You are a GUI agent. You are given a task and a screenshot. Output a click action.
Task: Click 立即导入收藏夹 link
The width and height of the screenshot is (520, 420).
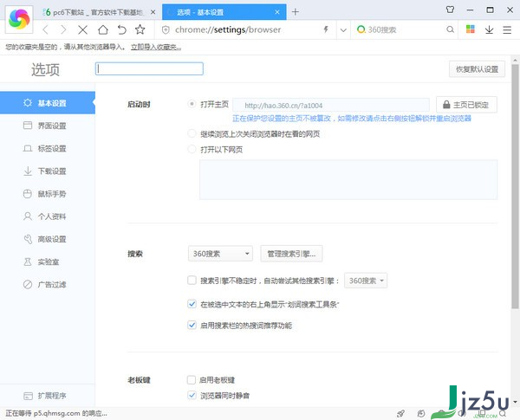pyautogui.click(x=156, y=47)
